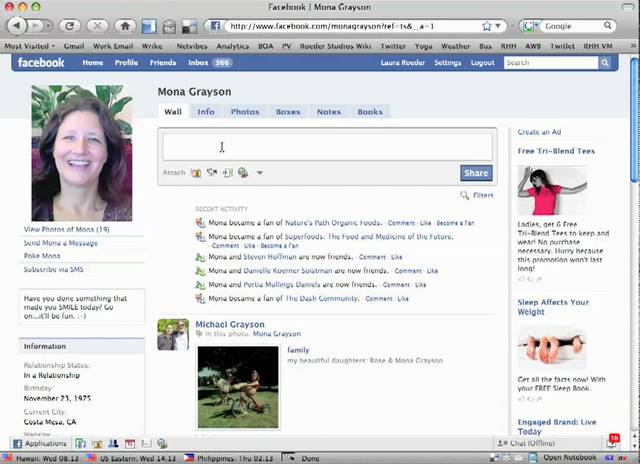The width and height of the screenshot is (640, 464).
Task: Click Open Notebook in the status bar
Action: pos(569,458)
